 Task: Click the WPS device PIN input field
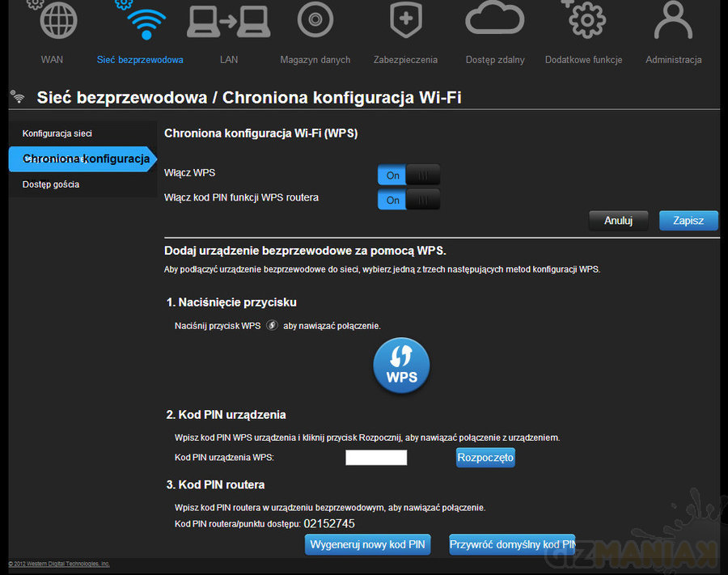click(x=376, y=458)
